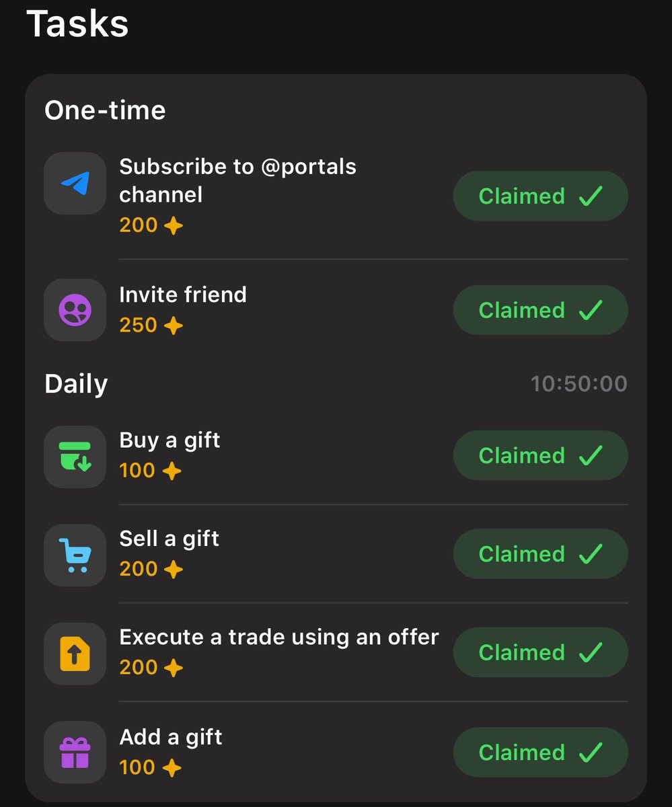Select the Invite friend task title
This screenshot has width=672, height=807.
coord(183,295)
